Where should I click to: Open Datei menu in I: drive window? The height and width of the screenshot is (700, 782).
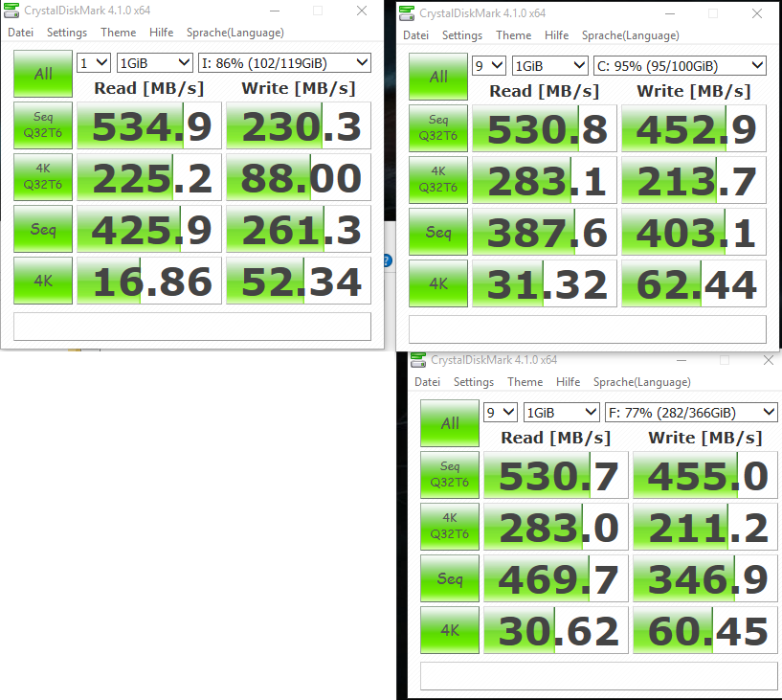pos(20,33)
